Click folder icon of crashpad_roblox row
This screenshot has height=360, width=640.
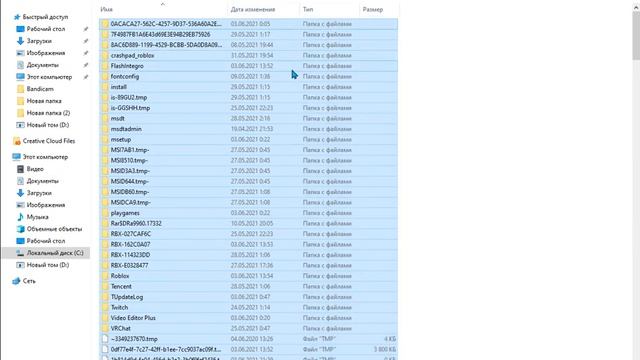pos(105,56)
